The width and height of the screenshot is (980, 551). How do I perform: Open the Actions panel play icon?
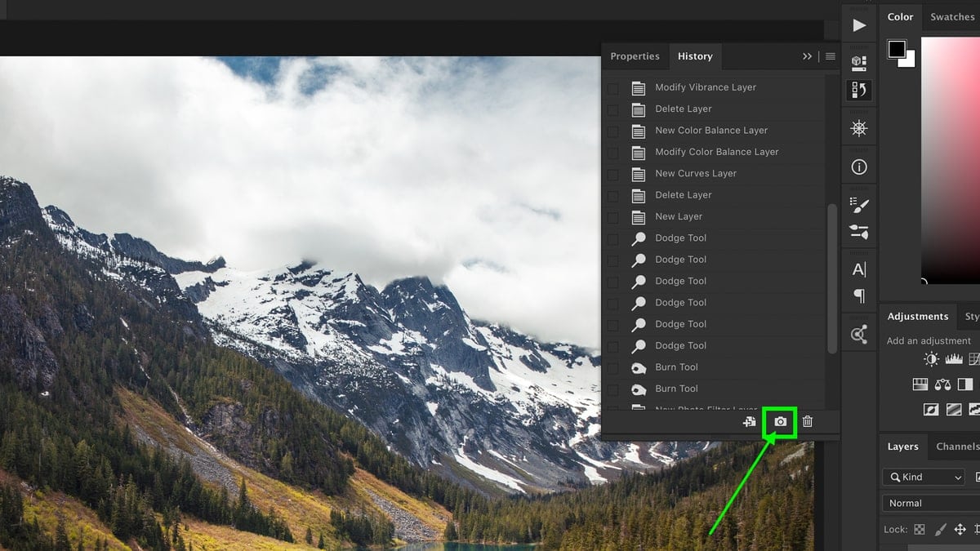pos(859,25)
